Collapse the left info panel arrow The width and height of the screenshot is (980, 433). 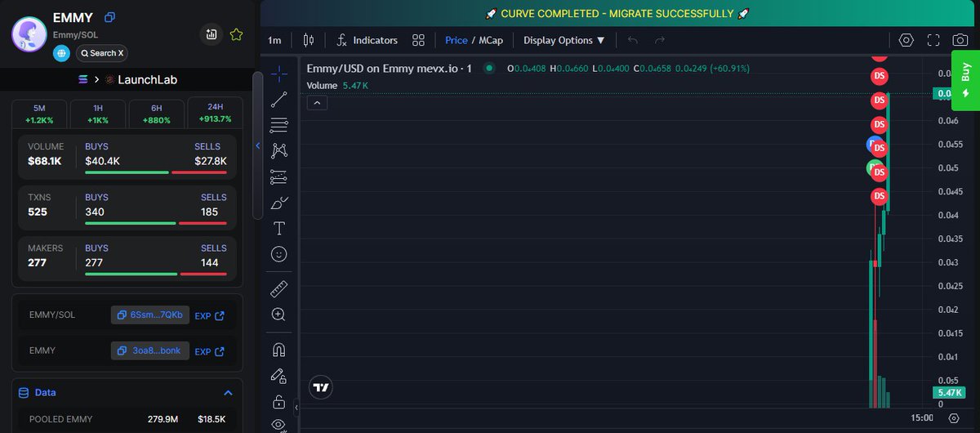[258, 146]
